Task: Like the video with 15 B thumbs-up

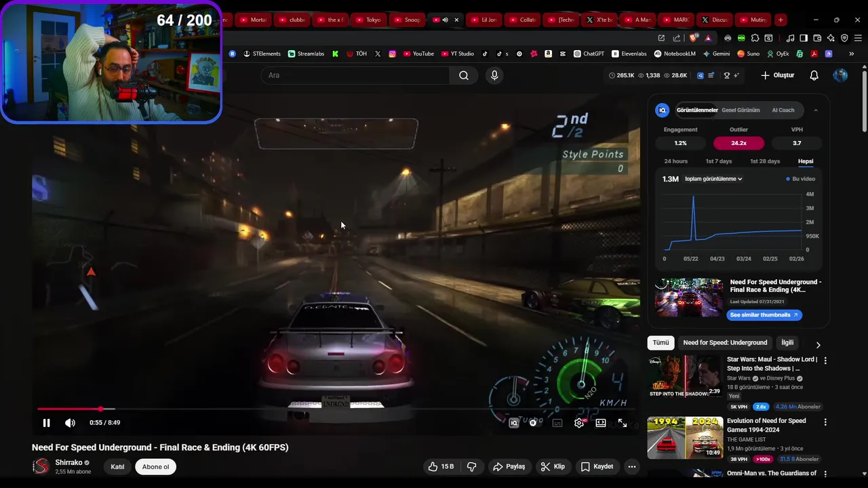Action: click(x=441, y=466)
